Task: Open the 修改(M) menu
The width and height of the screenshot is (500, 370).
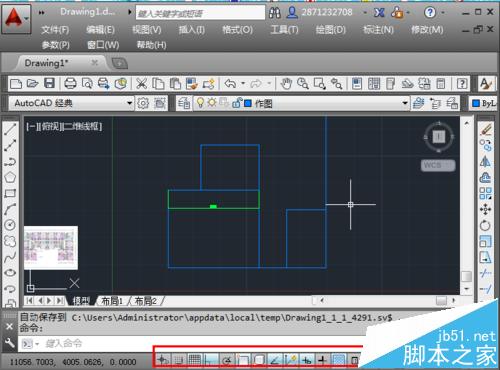Action: [427, 30]
